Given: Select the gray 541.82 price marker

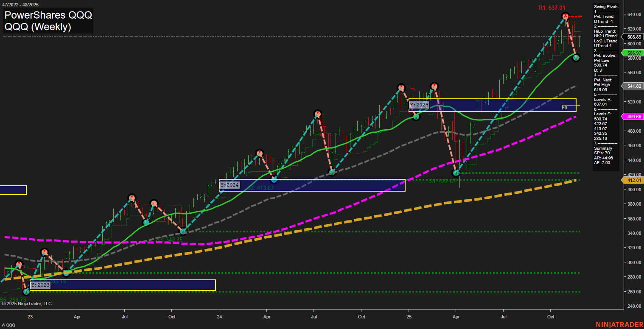Looking at the screenshot, I should [633, 86].
